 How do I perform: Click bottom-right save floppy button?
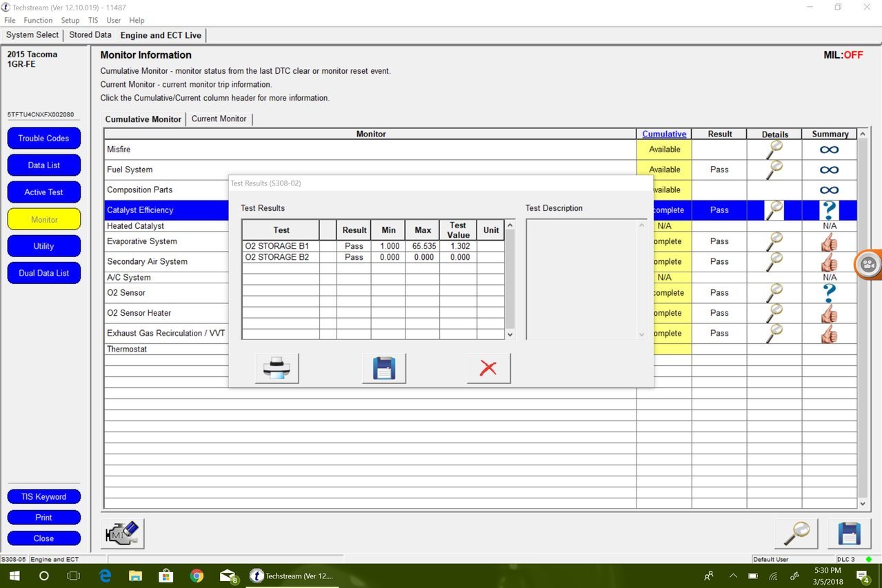[849, 534]
